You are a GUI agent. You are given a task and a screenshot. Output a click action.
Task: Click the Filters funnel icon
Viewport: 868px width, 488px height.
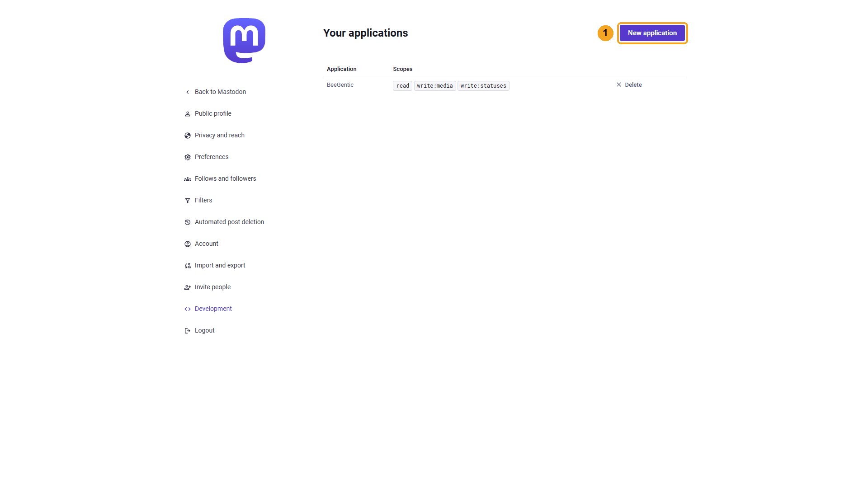188,201
